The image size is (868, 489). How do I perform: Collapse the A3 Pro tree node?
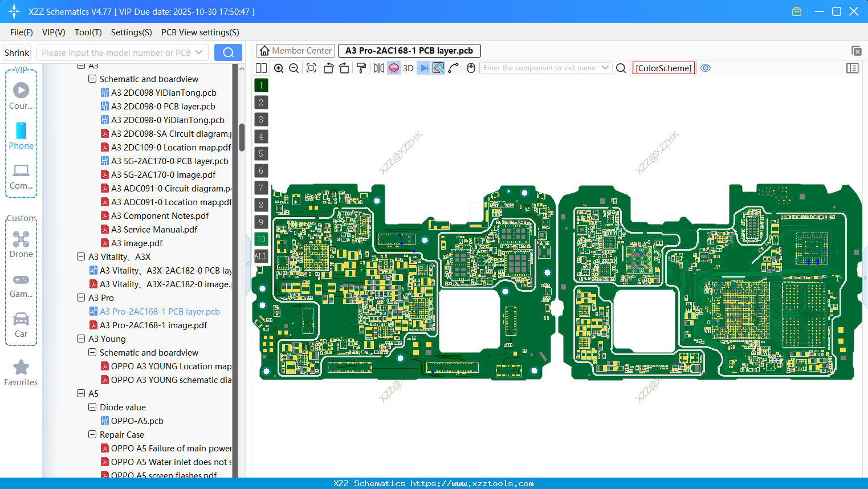click(x=80, y=298)
